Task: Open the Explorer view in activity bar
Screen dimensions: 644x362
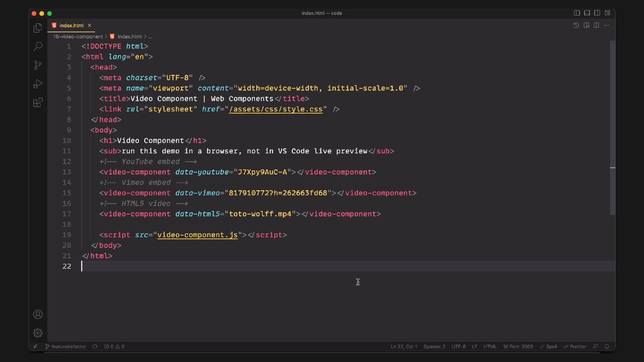Action: 38,28
